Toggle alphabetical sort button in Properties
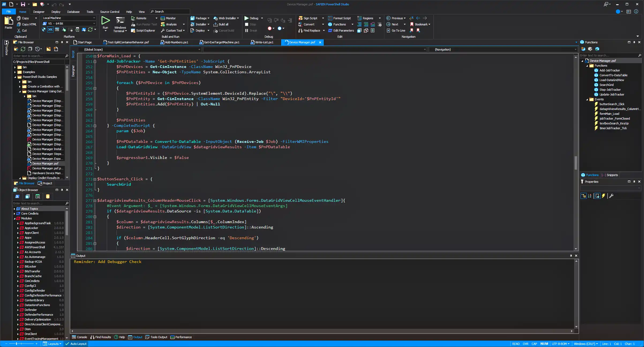Screen dimensions: 644x347 point(590,196)
